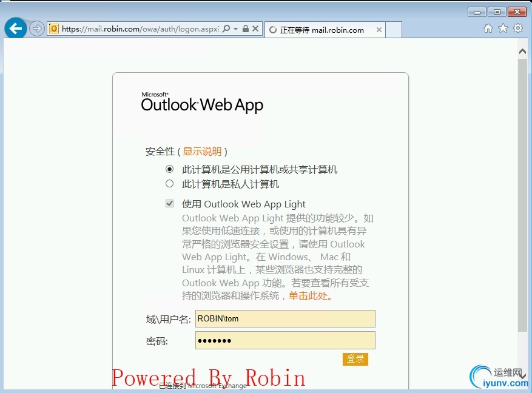532x393 pixels.
Task: Click the 安全性 heading text
Action: coord(160,151)
